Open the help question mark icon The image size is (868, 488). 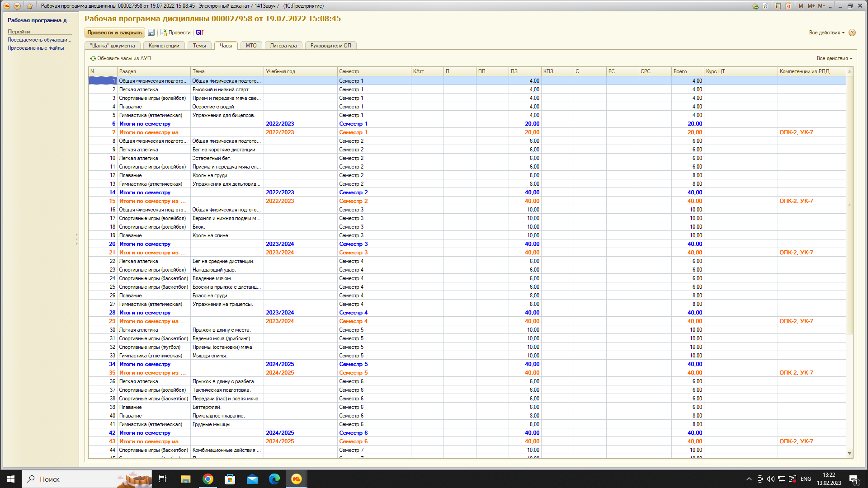tap(852, 33)
